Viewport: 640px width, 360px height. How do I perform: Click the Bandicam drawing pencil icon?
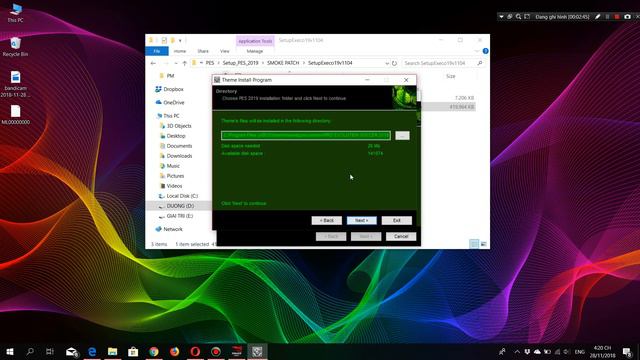[x=598, y=17]
